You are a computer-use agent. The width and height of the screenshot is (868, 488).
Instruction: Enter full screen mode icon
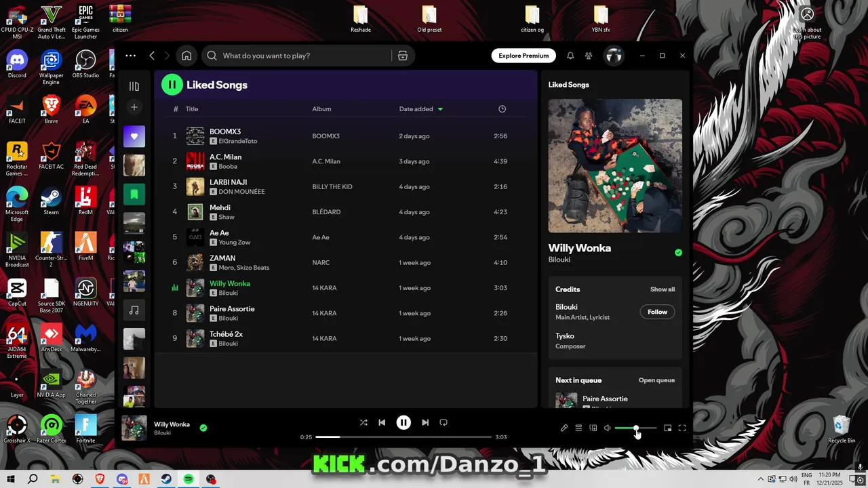(x=683, y=428)
